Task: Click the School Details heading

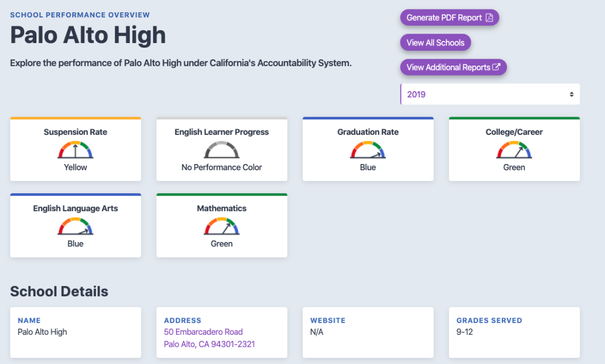Action: tap(59, 292)
